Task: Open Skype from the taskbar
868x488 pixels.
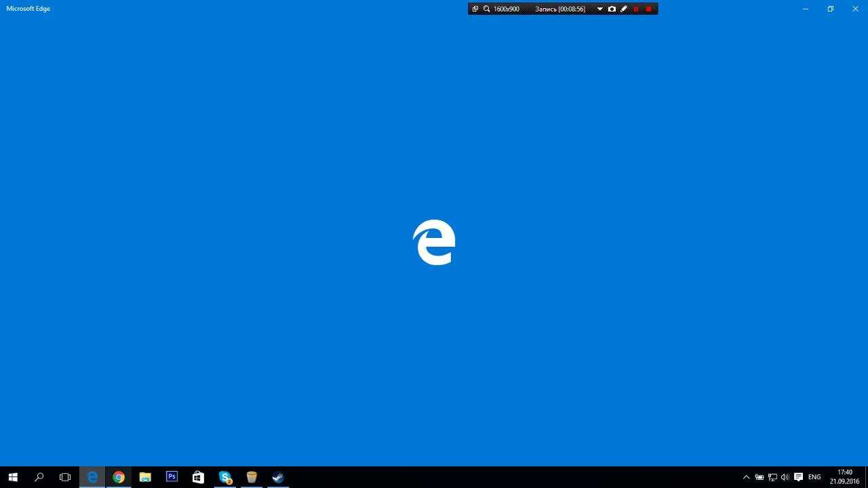Action: tap(225, 477)
